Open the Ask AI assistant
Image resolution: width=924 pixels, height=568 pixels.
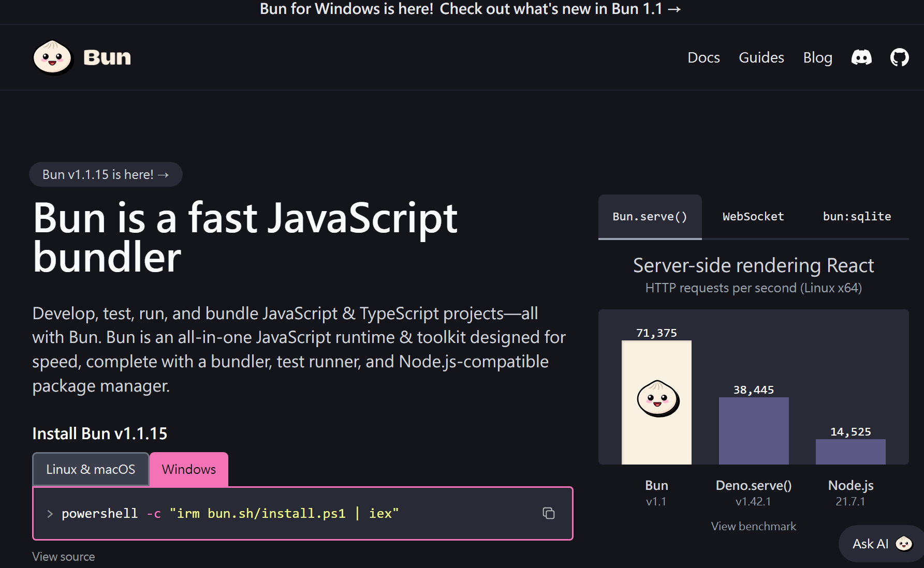tap(881, 544)
